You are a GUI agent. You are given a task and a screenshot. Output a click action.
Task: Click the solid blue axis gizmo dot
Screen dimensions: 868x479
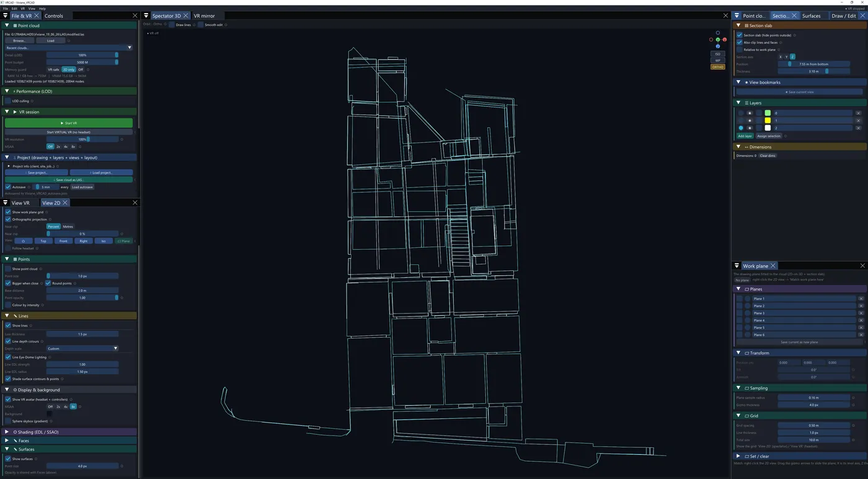click(x=718, y=46)
